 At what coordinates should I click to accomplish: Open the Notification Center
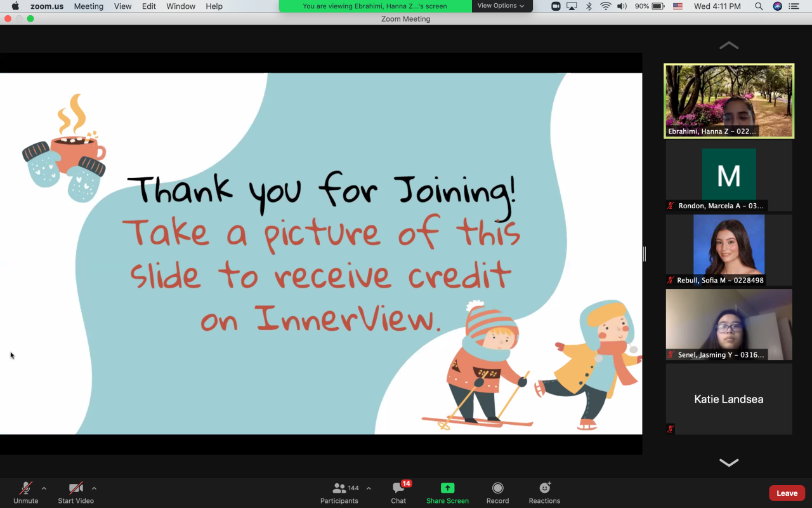[x=794, y=6]
